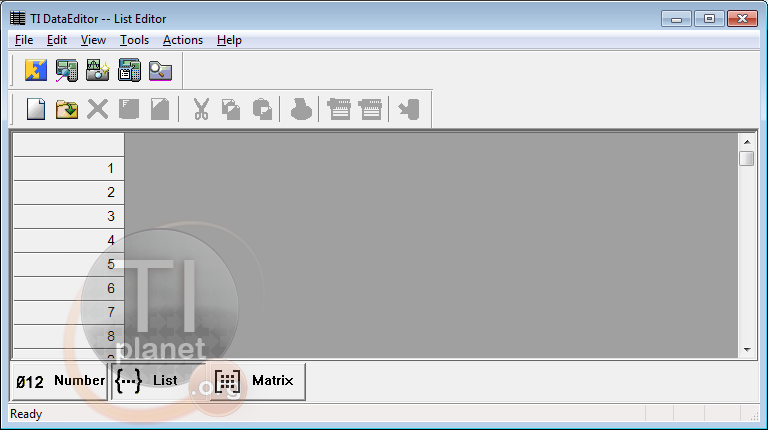
Task: Open the TI Connect home icon
Action: (x=36, y=71)
